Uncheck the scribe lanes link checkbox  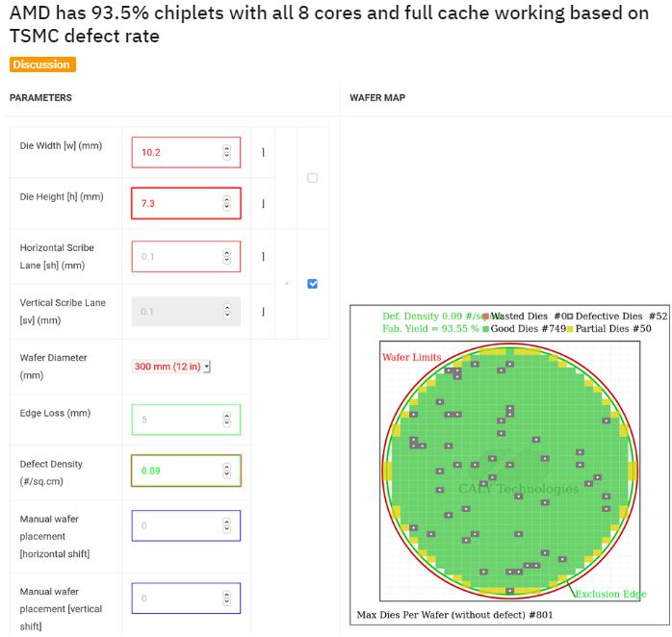(x=313, y=284)
